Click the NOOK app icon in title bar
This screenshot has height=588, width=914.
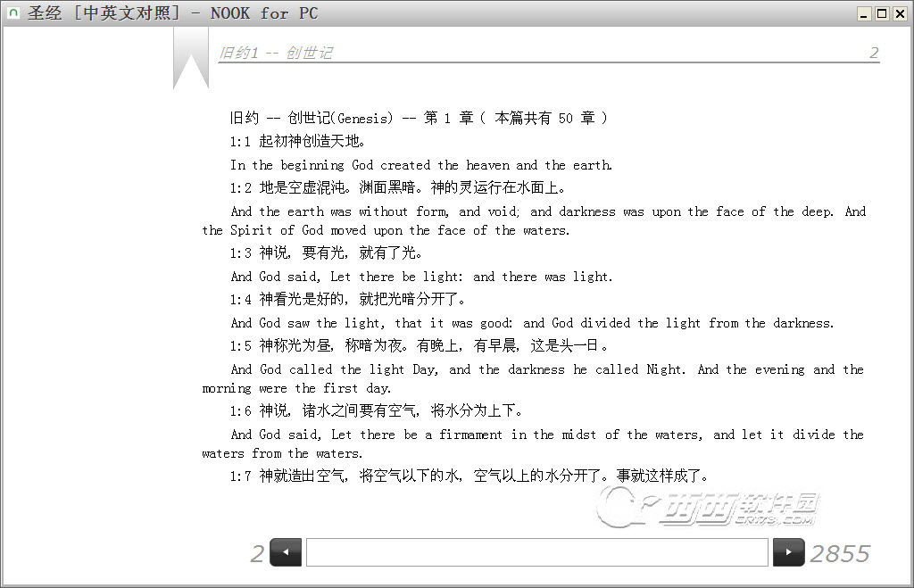(x=13, y=12)
